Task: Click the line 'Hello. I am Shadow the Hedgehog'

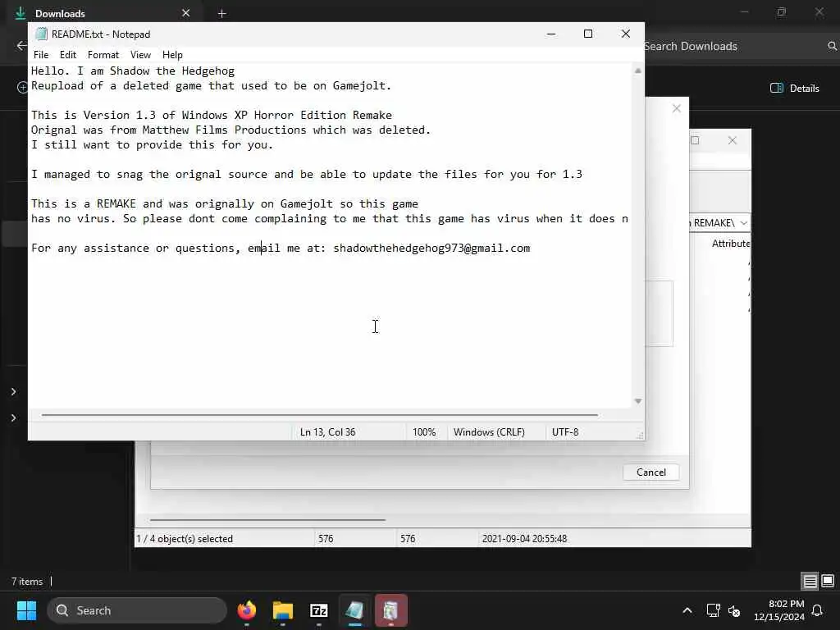Action: [132, 71]
